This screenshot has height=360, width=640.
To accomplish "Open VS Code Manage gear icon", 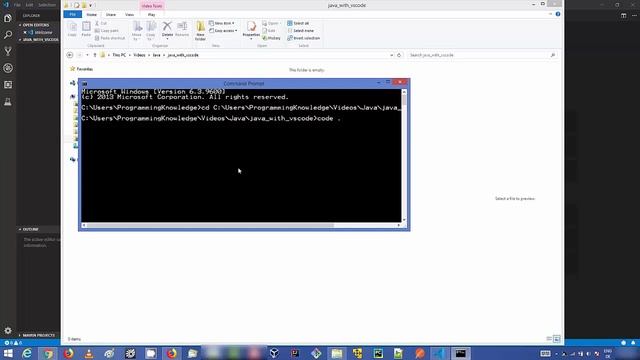I will (8, 330).
